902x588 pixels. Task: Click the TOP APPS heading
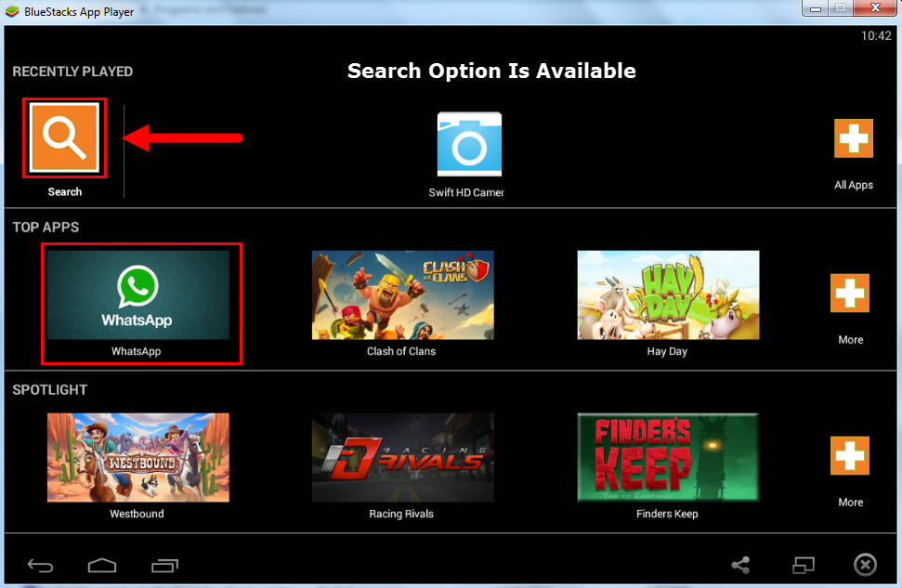pos(46,228)
